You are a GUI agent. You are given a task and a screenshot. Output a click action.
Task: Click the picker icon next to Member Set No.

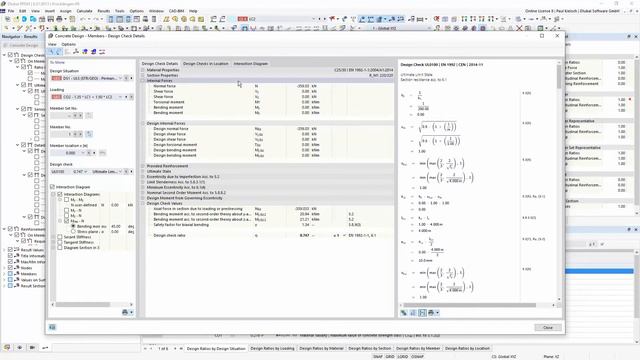pyautogui.click(x=89, y=116)
